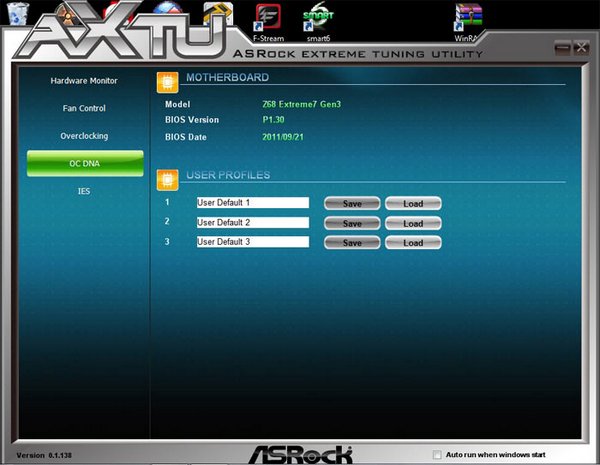
Task: Click the Z68 Extreme7 Gen3 model value
Action: [302, 104]
